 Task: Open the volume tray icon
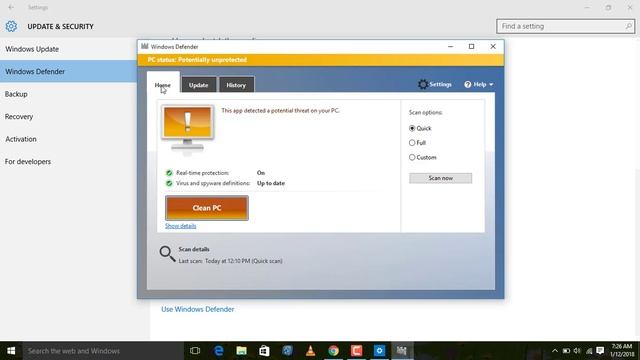[x=577, y=351]
